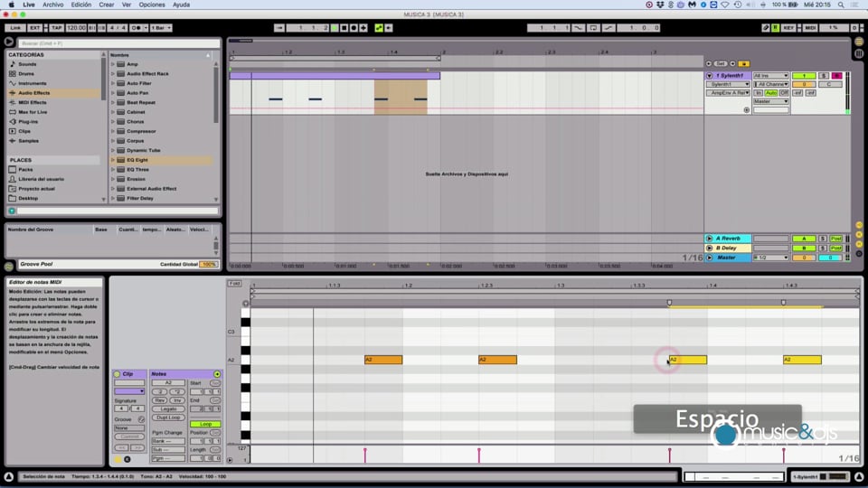Expand the Compressor folder

click(x=113, y=131)
